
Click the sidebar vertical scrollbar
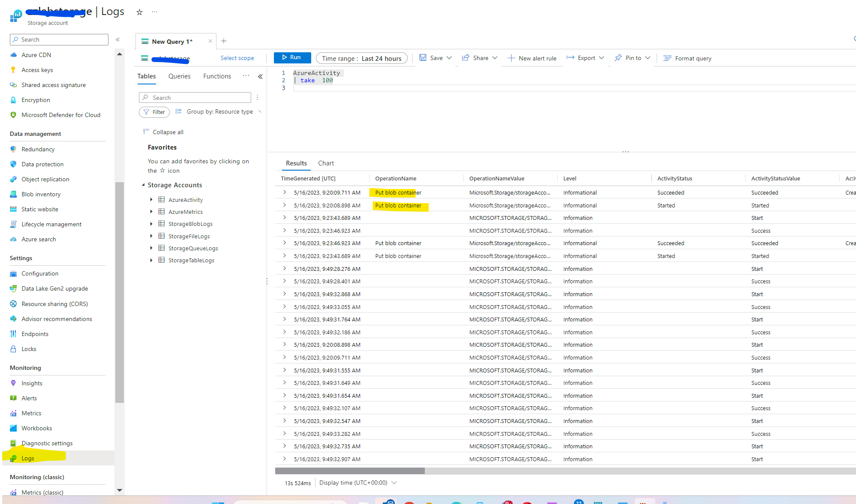pyautogui.click(x=120, y=293)
